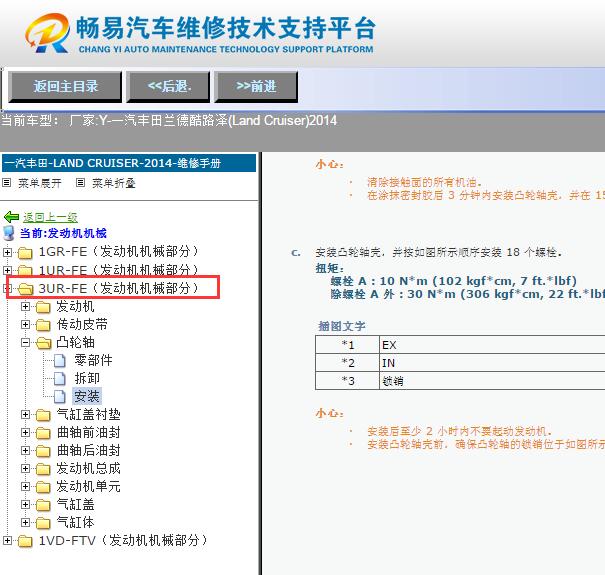
Task: Click the 凸轮轴 open folder icon
Action: pyautogui.click(x=44, y=343)
